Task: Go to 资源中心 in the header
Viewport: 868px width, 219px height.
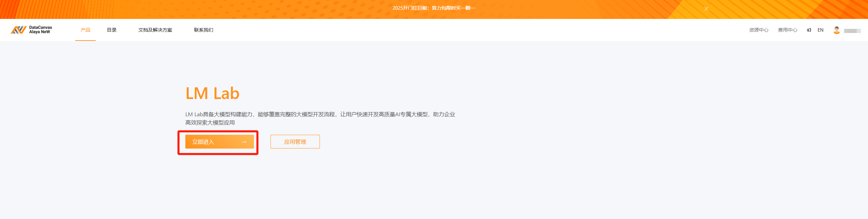Action: click(x=759, y=30)
